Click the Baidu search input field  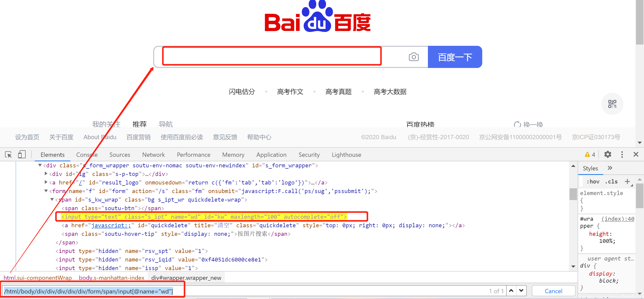pos(271,57)
